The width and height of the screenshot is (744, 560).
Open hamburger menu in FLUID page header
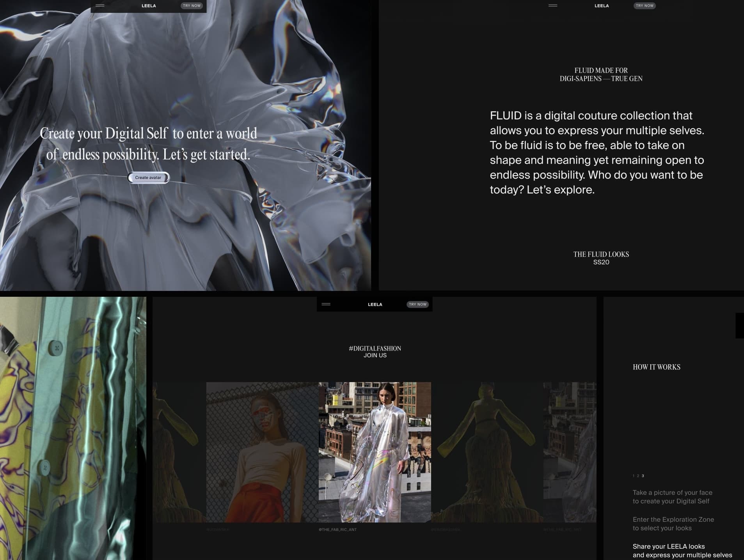pos(553,5)
